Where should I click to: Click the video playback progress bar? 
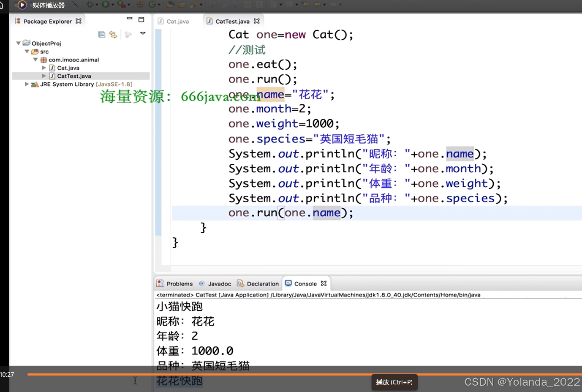click(x=305, y=374)
